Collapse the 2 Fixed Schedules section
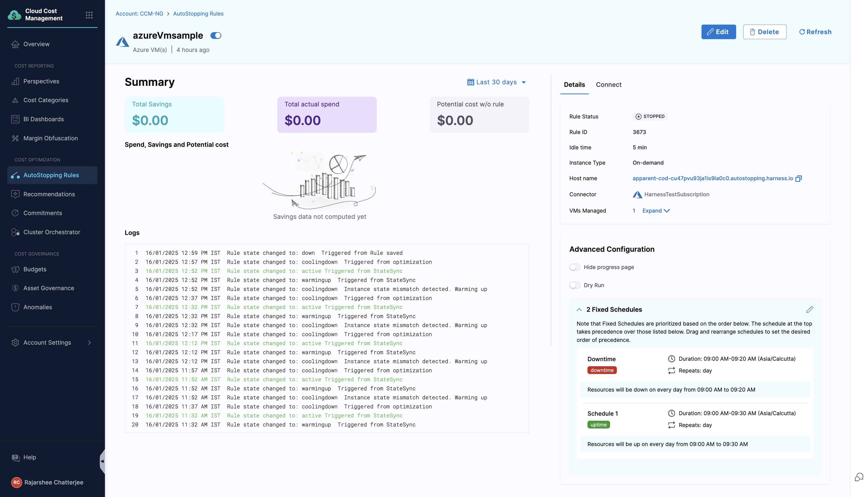Screen dimensions: 868x497 point(579,309)
